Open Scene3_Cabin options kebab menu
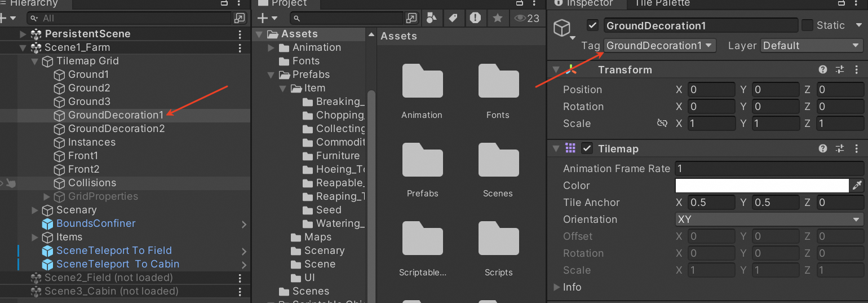868x303 pixels. pos(241,291)
